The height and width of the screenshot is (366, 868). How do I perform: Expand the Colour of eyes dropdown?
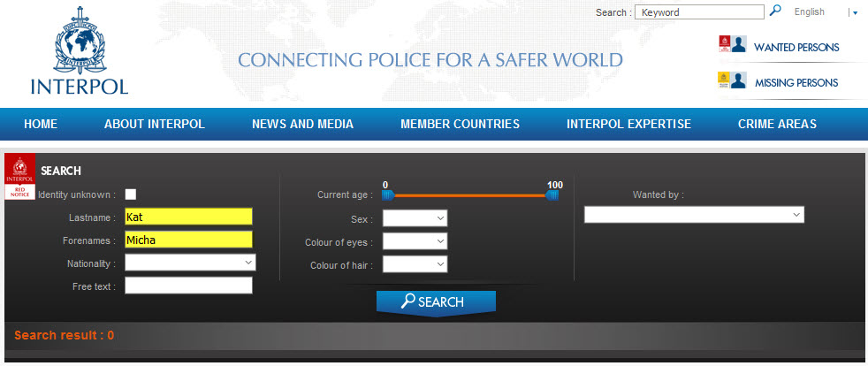coord(415,241)
